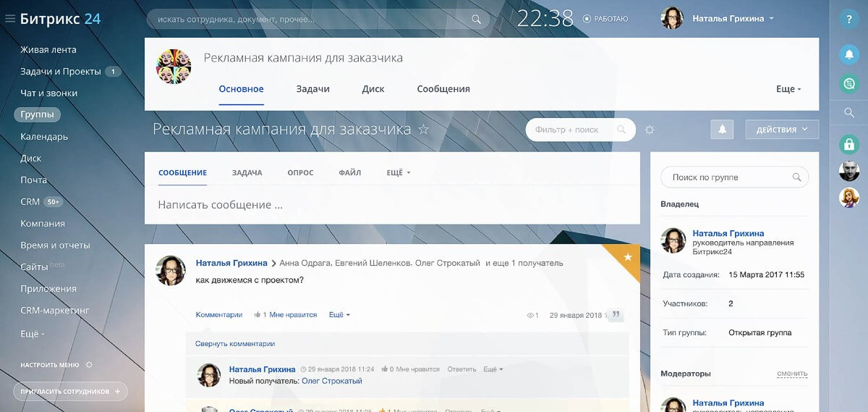Click the Поиск по группе search field

coord(731,177)
